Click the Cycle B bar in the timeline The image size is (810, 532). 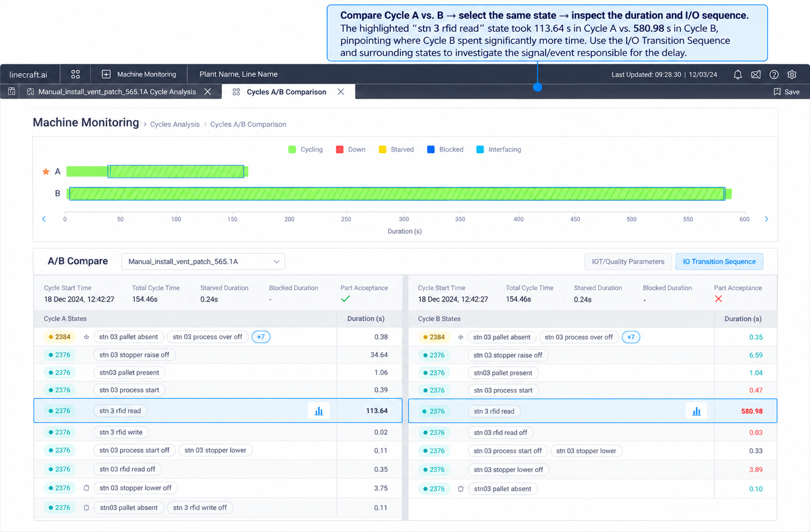coord(399,194)
